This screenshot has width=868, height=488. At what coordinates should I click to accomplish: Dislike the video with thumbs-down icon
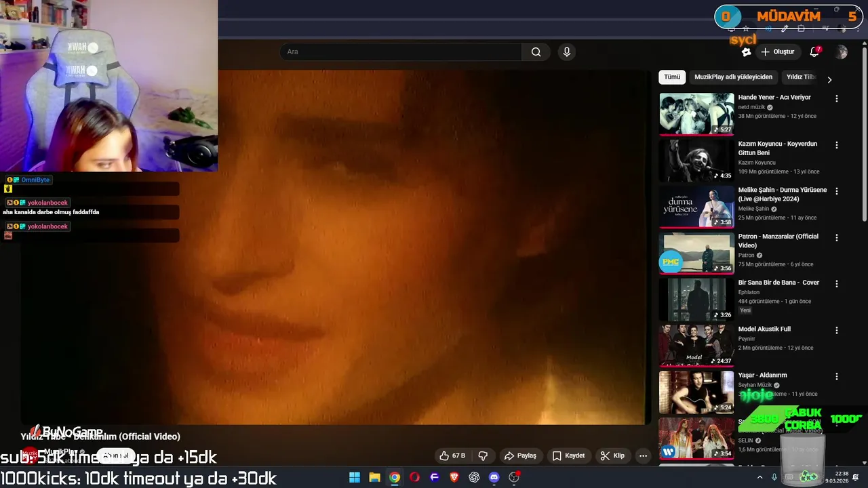tap(483, 455)
